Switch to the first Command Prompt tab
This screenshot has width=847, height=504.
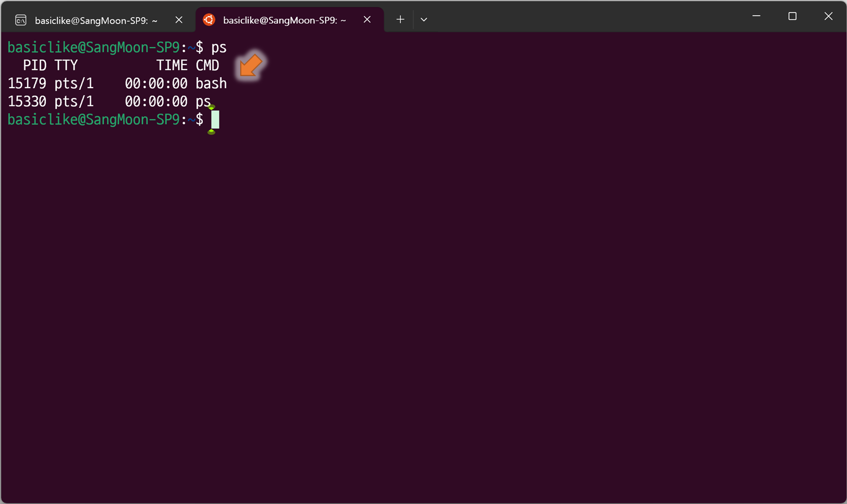coord(96,20)
